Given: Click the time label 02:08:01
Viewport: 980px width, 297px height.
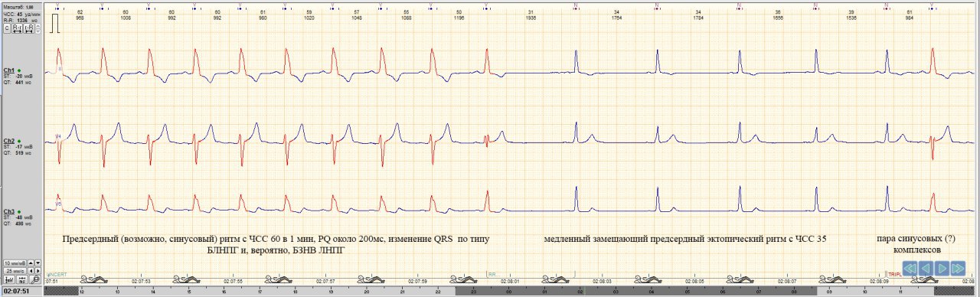Looking at the screenshot, I should click(511, 281).
